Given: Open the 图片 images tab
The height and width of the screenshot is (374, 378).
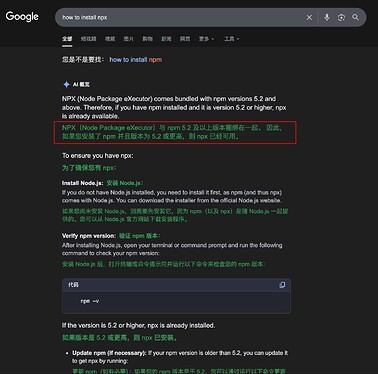Looking at the screenshot, I should [129, 39].
